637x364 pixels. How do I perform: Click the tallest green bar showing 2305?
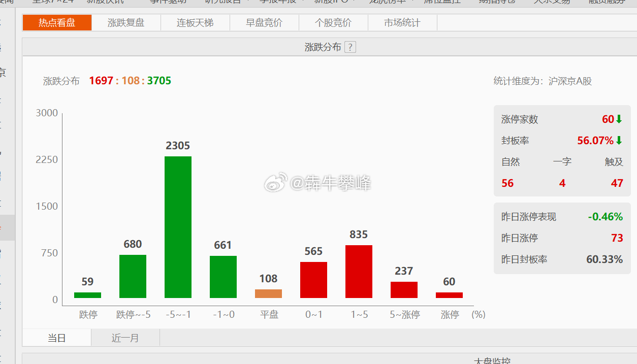coord(178,227)
